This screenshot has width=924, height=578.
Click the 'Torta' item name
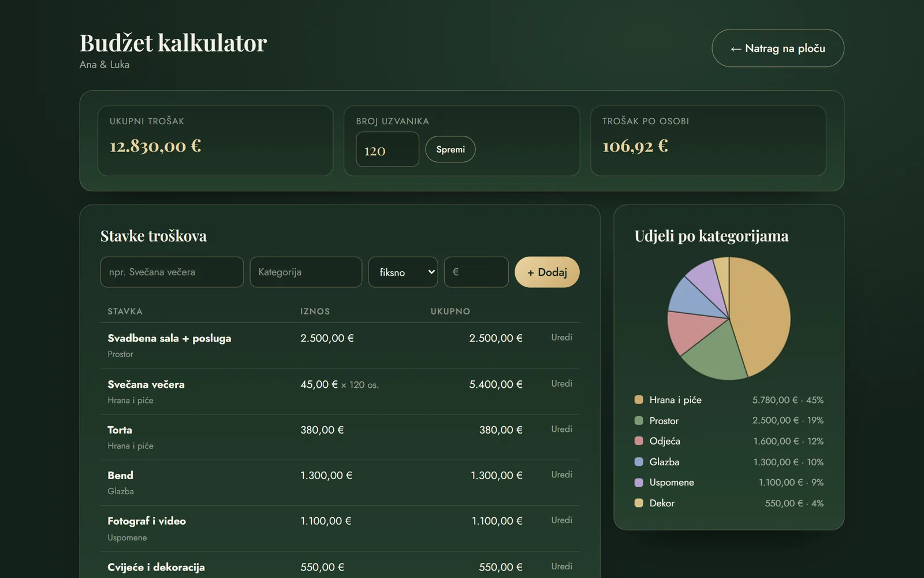(x=120, y=430)
